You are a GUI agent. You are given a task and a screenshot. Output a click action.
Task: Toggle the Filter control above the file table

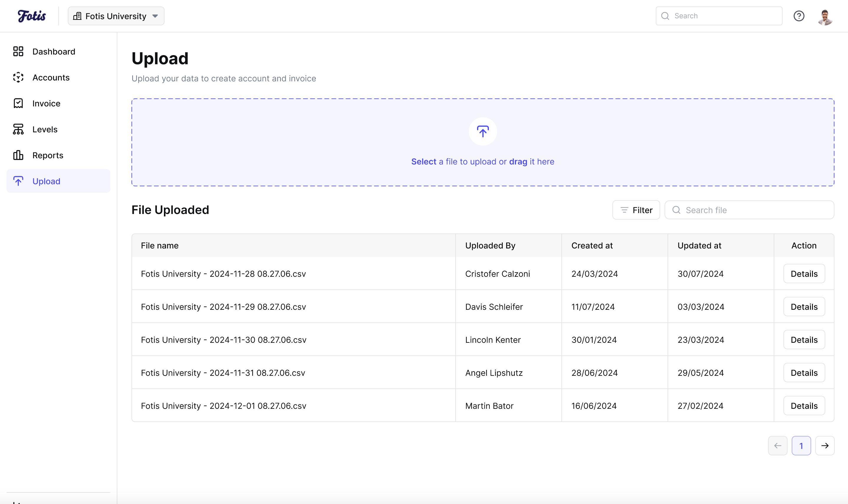[636, 210]
